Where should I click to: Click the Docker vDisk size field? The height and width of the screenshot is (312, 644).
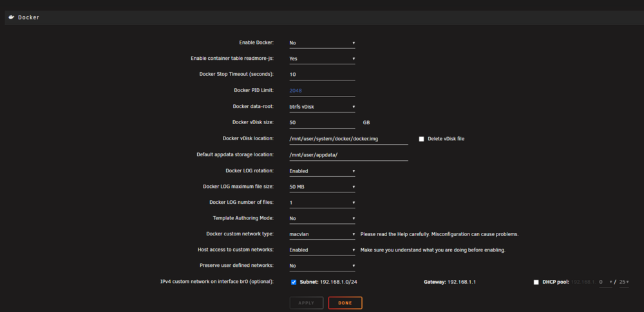(x=322, y=123)
